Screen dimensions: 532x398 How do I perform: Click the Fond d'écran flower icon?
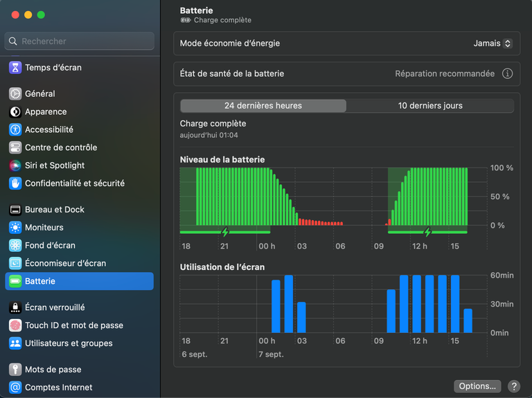point(15,246)
